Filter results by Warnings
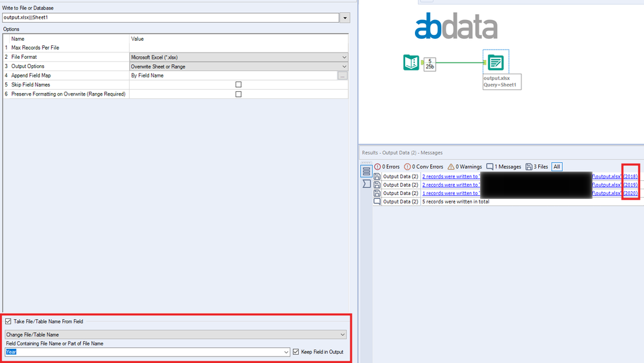Screen dimensions: 644x363 point(465,167)
